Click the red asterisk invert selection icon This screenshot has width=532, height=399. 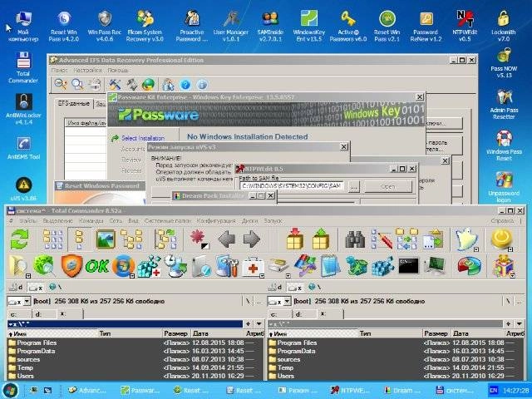point(199,239)
